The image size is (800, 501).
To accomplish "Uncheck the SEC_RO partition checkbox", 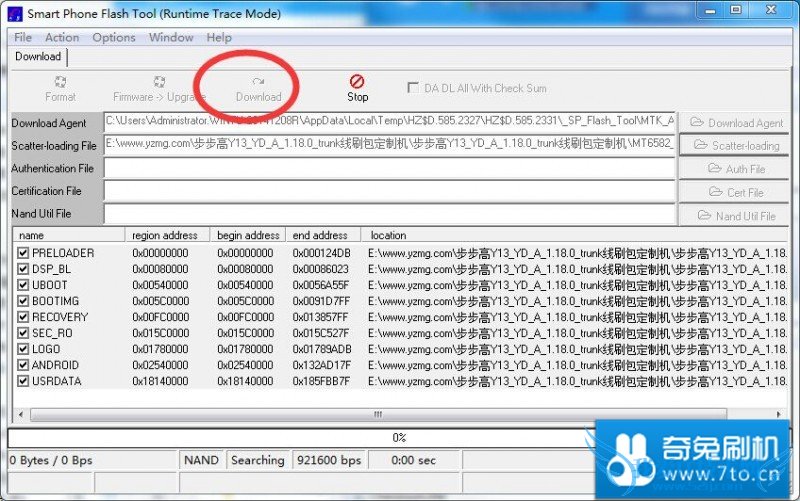I will [23, 333].
